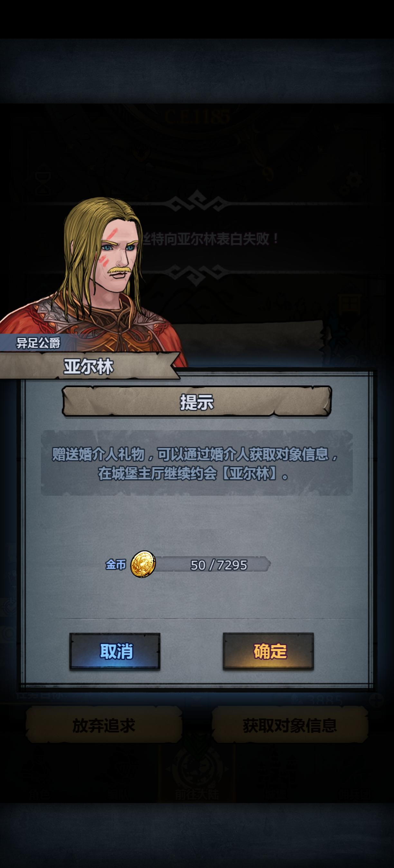Image resolution: width=394 pixels, height=868 pixels.
Task: Tap the 异足公爵 title label
Action: tap(38, 343)
